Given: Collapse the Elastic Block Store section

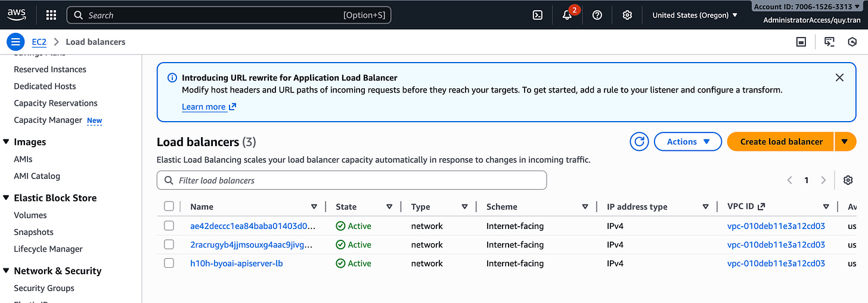Looking at the screenshot, I should pos(7,198).
